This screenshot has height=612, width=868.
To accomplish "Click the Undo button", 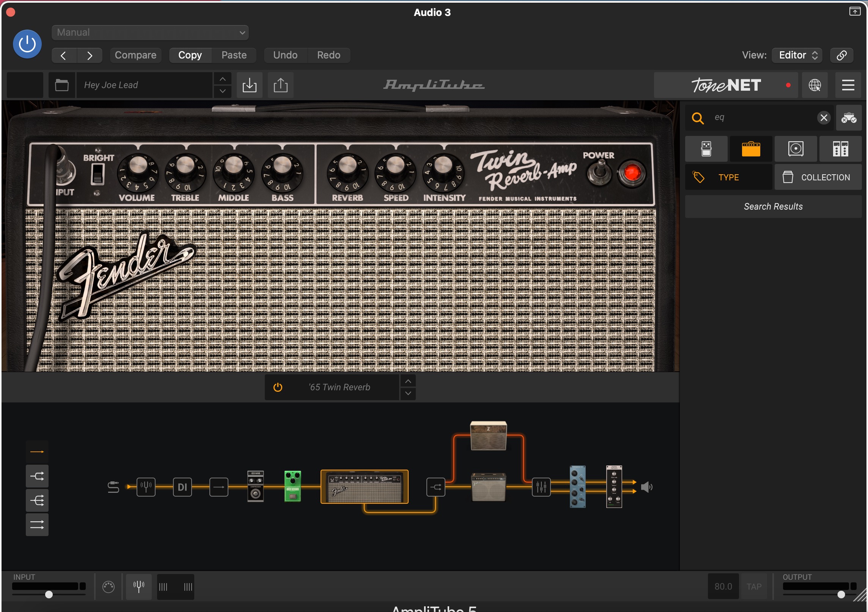I will pos(285,55).
